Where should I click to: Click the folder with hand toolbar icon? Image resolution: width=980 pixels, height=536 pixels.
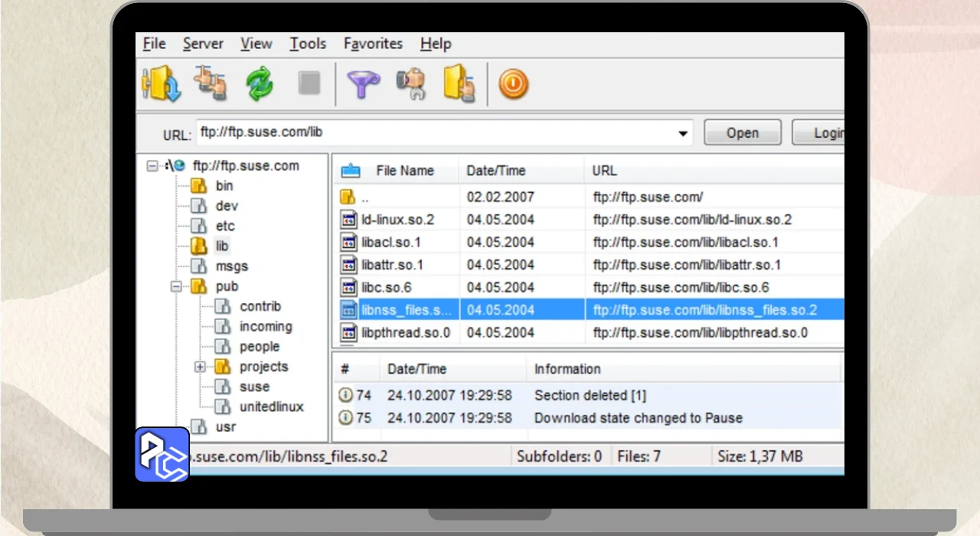click(x=459, y=83)
